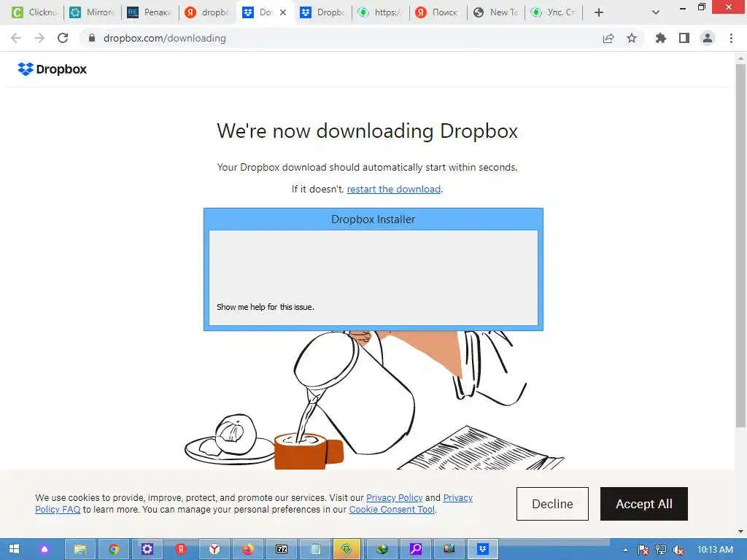Click the scrollbar up arrow

[x=740, y=58]
